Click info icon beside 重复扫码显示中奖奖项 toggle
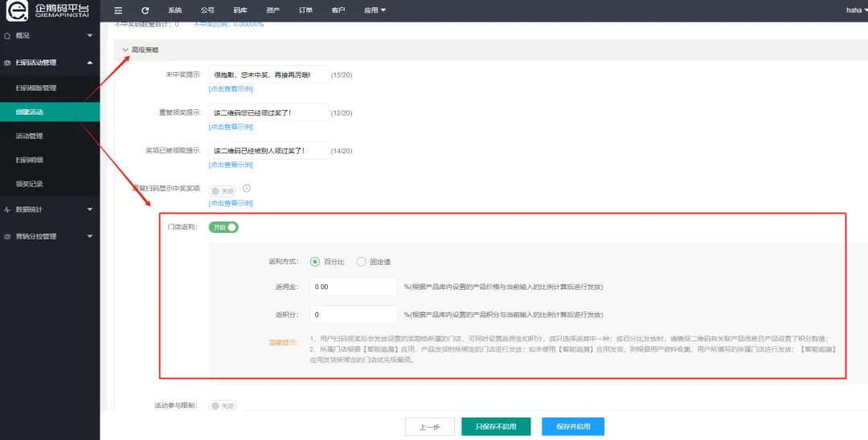The width and height of the screenshot is (868, 440). [247, 189]
